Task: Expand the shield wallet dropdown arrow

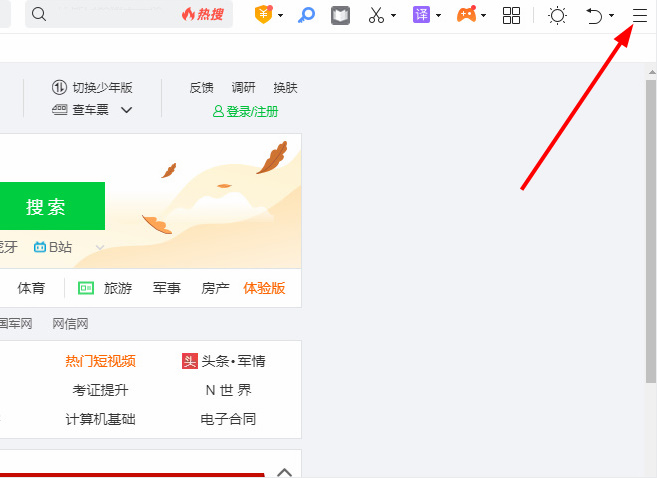Action: point(280,16)
